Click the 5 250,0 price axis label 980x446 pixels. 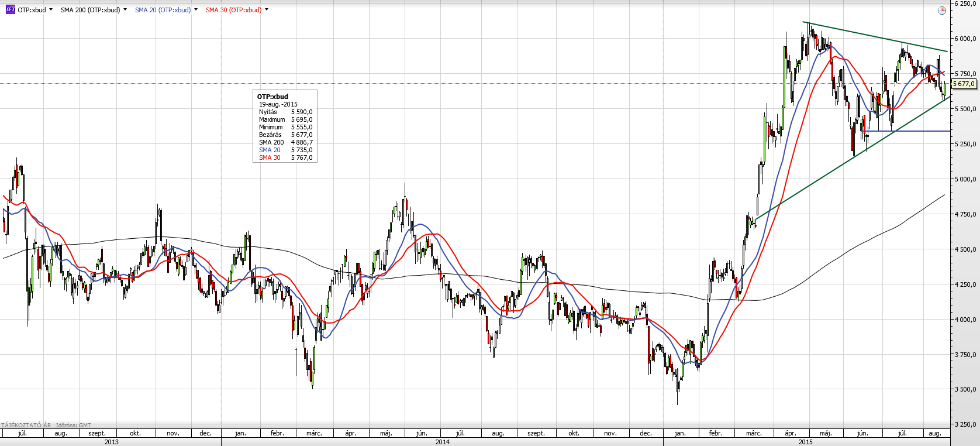(x=965, y=144)
